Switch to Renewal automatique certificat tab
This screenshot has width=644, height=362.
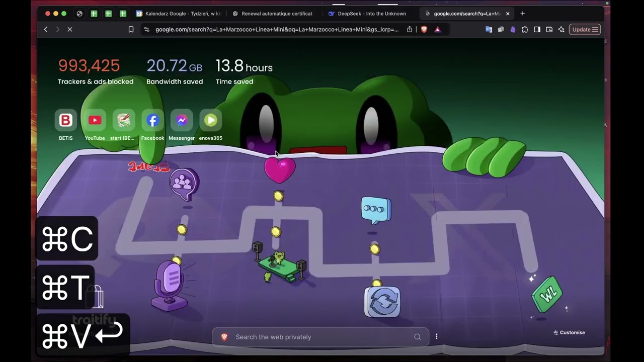point(274,14)
